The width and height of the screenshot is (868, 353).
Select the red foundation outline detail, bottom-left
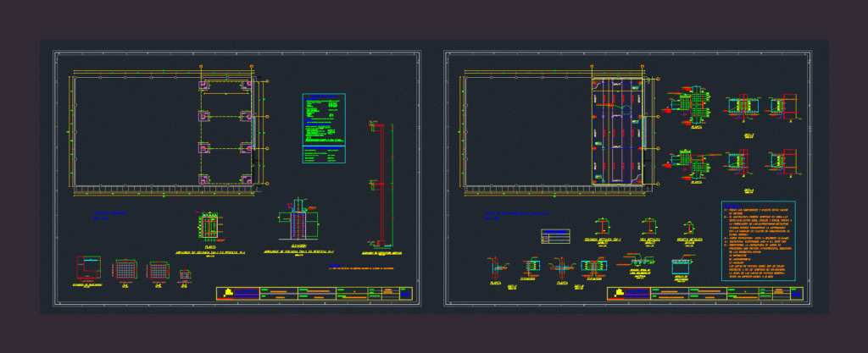coord(88,268)
